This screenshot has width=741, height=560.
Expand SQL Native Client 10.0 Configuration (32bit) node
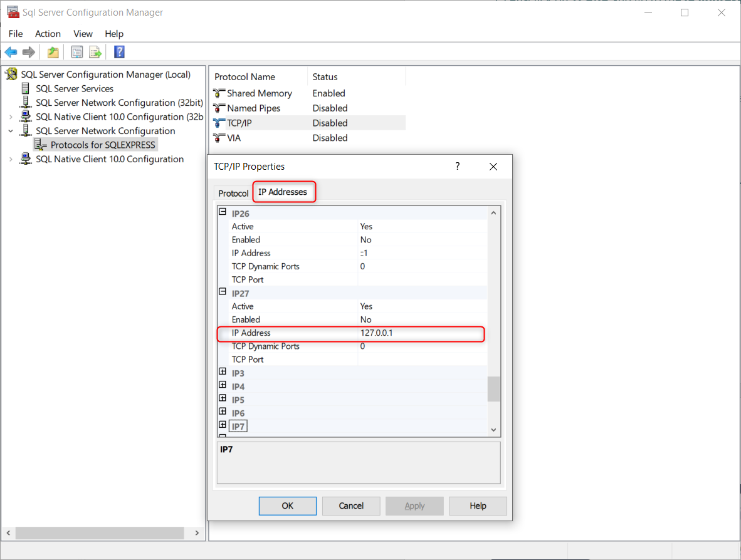(11, 117)
